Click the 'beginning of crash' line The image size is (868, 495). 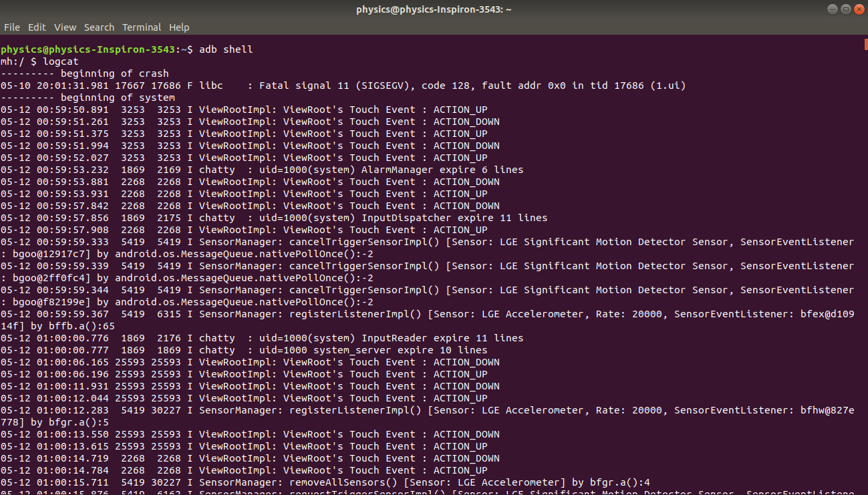pyautogui.click(x=85, y=73)
